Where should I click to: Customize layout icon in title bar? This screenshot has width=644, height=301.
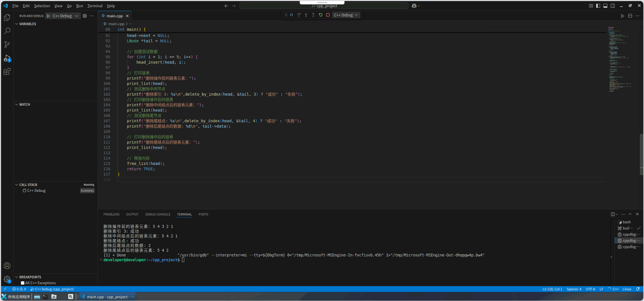591,6
